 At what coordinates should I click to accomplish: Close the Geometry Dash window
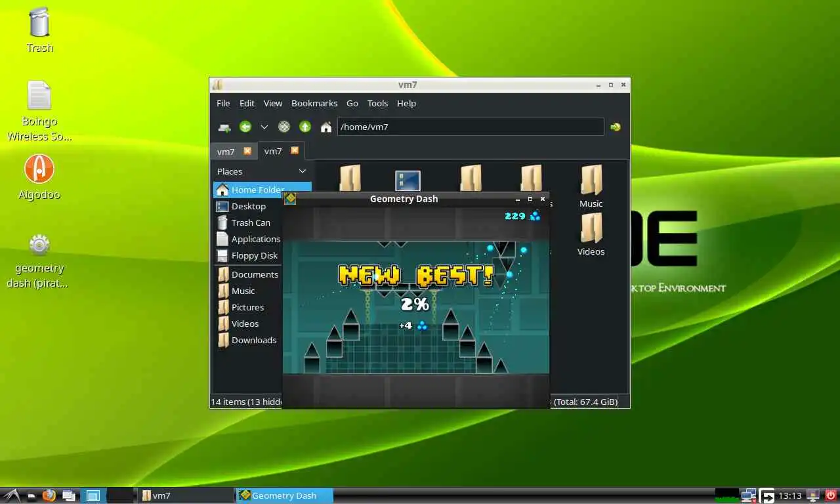pyautogui.click(x=543, y=199)
